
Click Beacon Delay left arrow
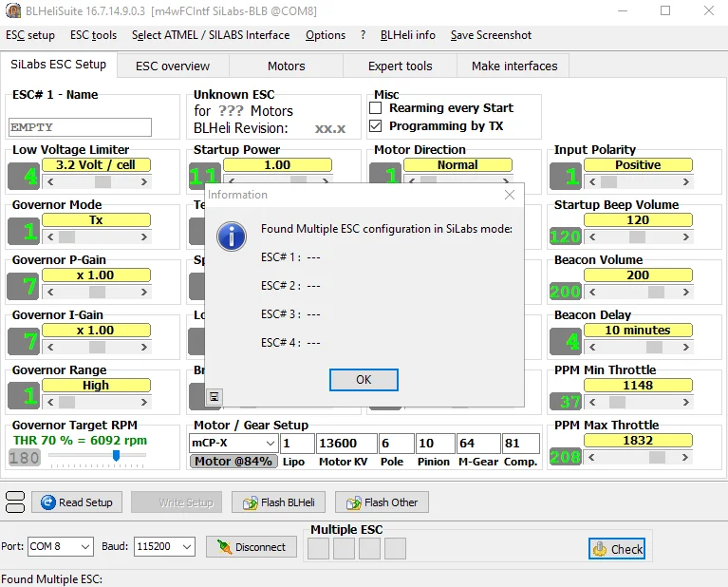click(592, 348)
